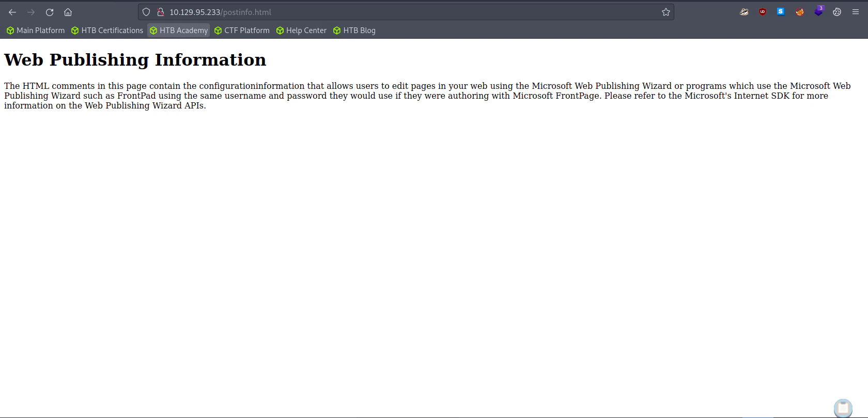Open the blue S extension icon
Image resolution: width=868 pixels, height=418 pixels.
pyautogui.click(x=781, y=12)
